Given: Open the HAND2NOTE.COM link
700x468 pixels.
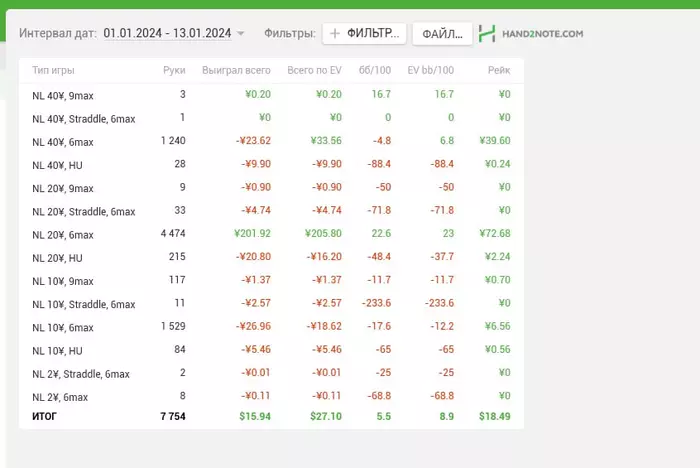Looking at the screenshot, I should (x=542, y=34).
